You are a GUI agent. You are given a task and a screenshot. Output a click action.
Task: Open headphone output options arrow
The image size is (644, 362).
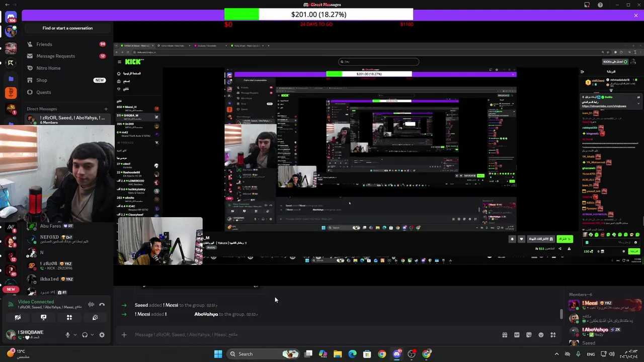pyautogui.click(x=92, y=335)
